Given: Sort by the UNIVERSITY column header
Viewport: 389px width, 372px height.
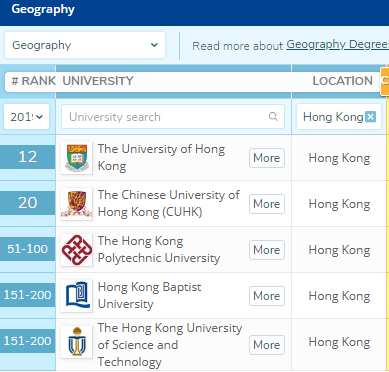Looking at the screenshot, I should [98, 81].
